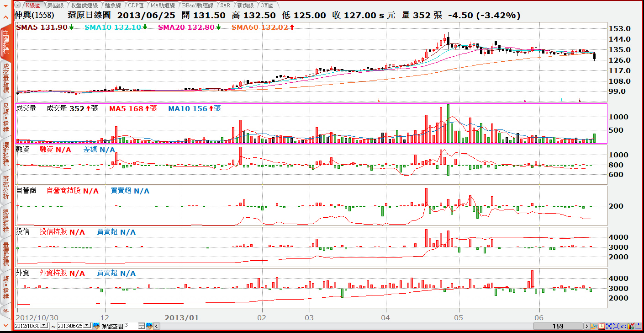Select 籌碼分析 in the left sidebar
This screenshot has height=333, width=644.
tap(5, 188)
